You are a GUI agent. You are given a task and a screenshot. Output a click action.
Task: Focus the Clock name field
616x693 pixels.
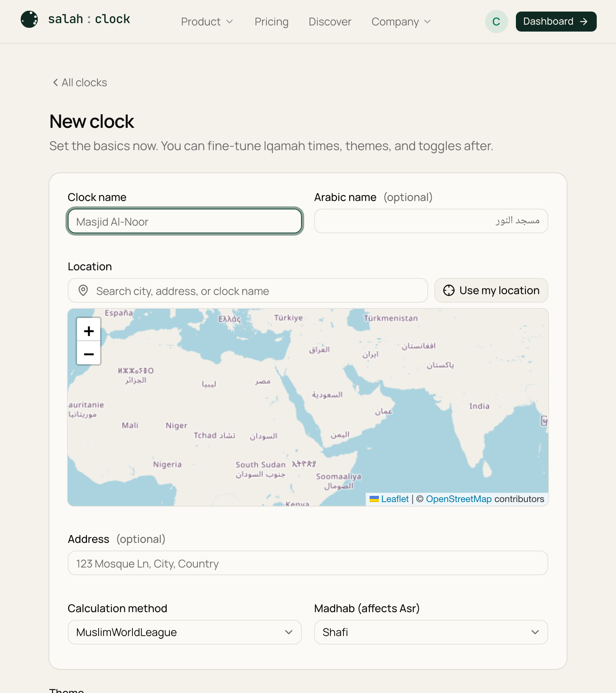(185, 221)
